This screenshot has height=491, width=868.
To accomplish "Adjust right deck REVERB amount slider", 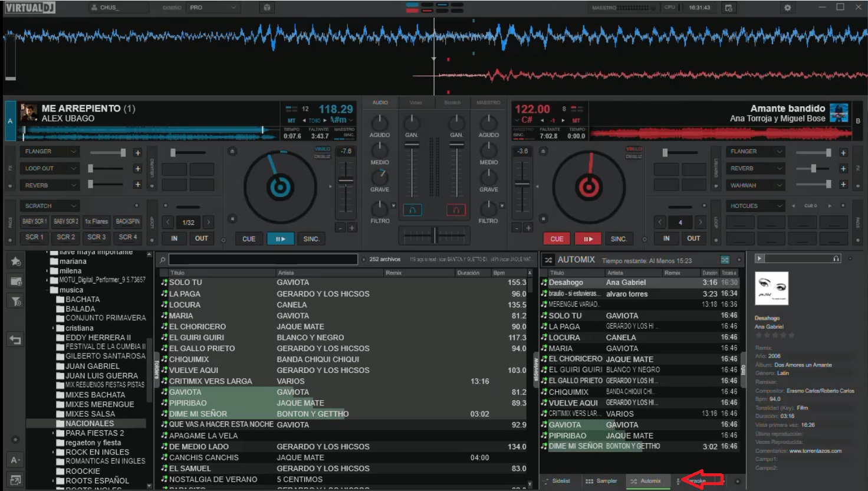I will coord(813,168).
